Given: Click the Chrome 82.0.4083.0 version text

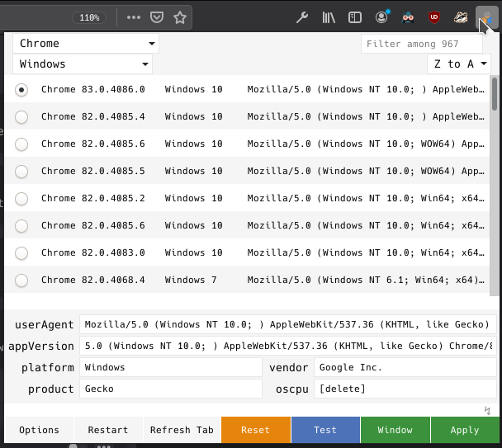Looking at the screenshot, I should [x=92, y=252].
